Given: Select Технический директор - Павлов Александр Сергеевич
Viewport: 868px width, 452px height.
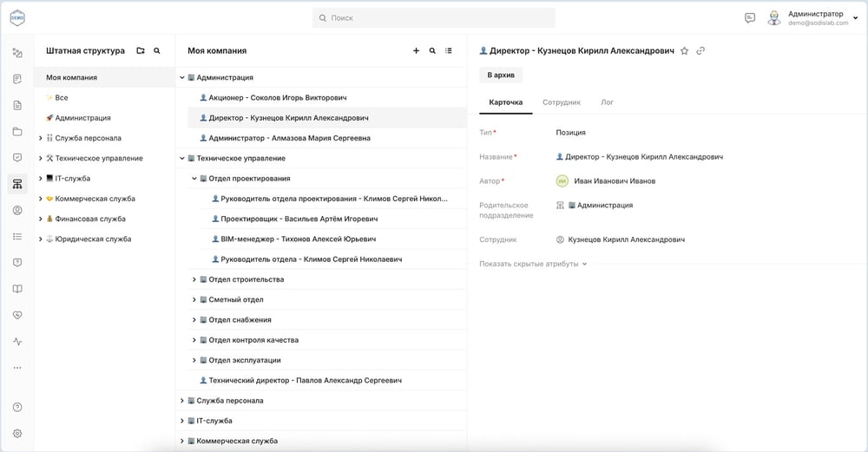Looking at the screenshot, I should point(326,380).
